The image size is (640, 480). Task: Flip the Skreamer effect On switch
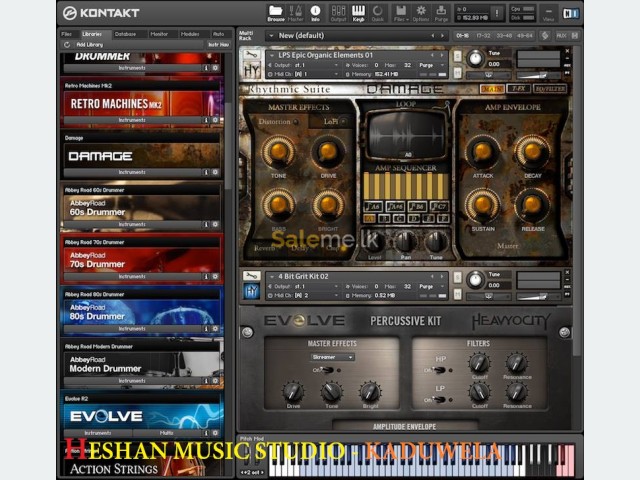click(327, 370)
